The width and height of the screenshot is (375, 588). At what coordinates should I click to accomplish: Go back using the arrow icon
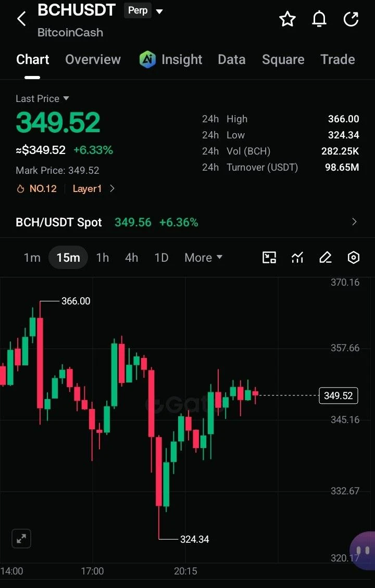[21, 18]
